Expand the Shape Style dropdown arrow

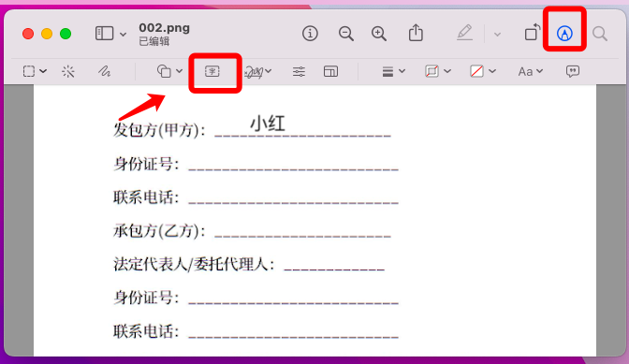pyautogui.click(x=402, y=71)
